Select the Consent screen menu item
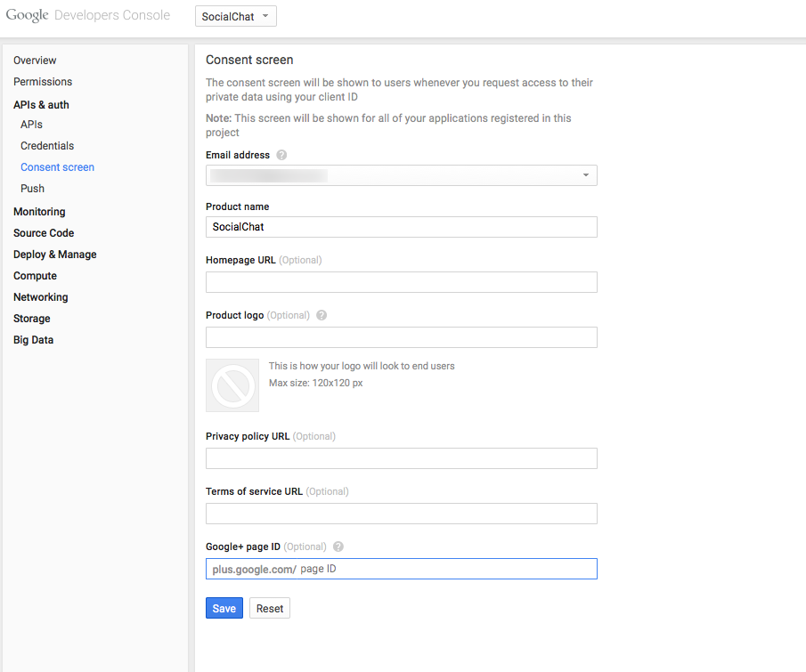This screenshot has height=672, width=806. pos(57,166)
